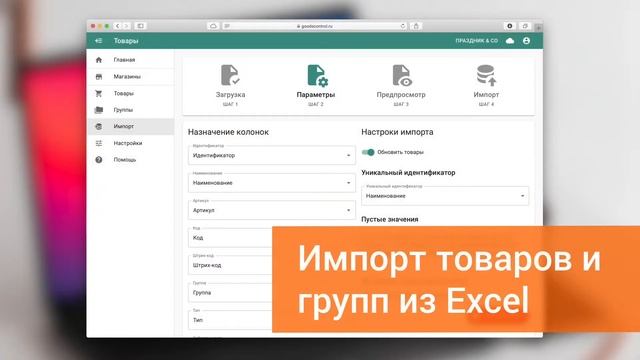
Task: Click the Помощь question mark icon
Action: pyautogui.click(x=99, y=160)
